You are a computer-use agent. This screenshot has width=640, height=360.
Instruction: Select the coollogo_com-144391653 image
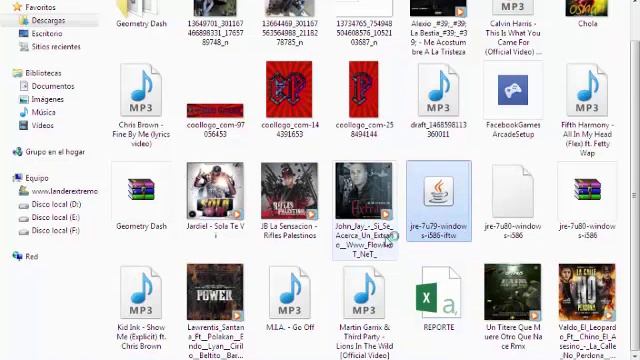point(289,89)
